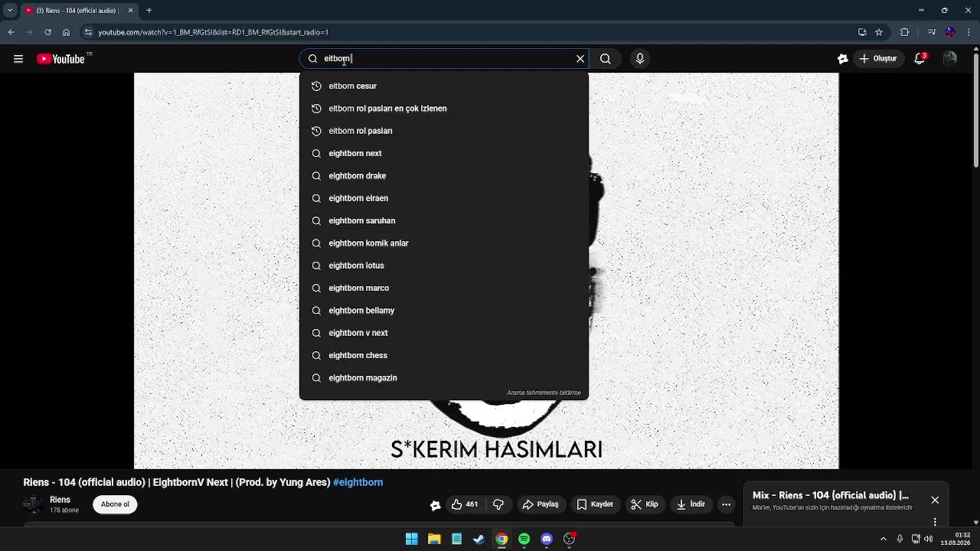Open a new browser tab
980x551 pixels.
coord(149,11)
